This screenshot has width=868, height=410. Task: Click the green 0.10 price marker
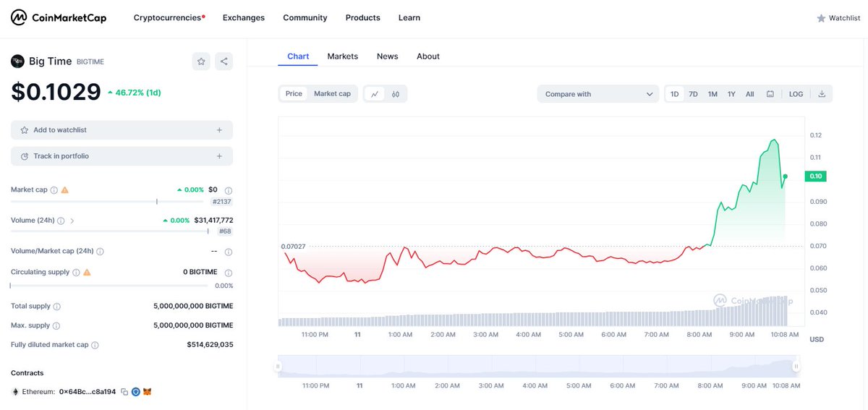[x=815, y=176]
